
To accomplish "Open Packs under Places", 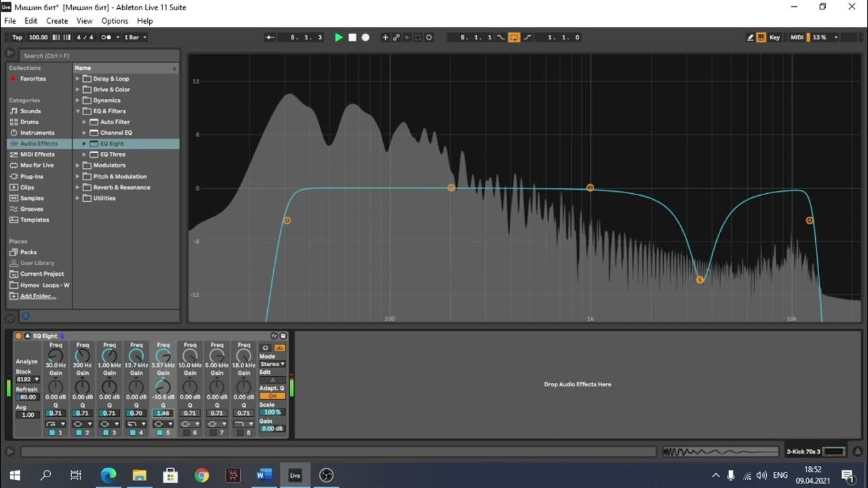I will pos(28,252).
